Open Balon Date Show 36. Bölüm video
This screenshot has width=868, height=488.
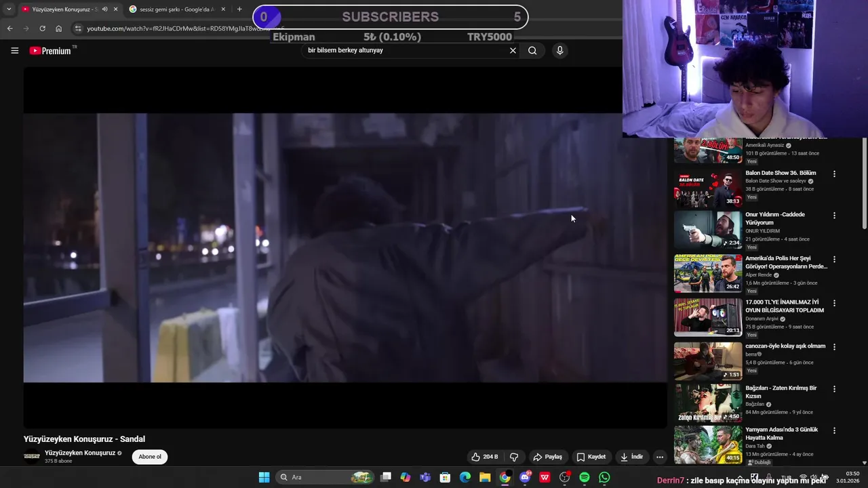(x=781, y=173)
